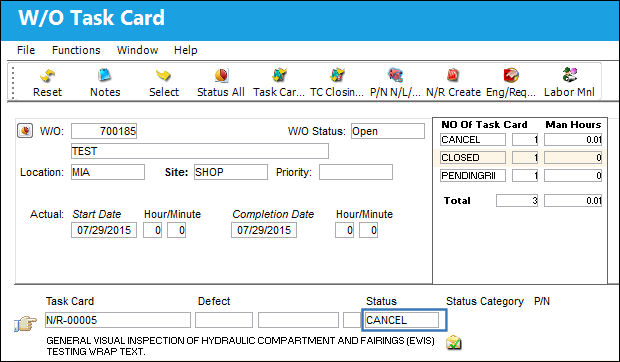Viewport: 620px width, 362px height.
Task: Click the W/O number field 700185
Action: point(104,131)
